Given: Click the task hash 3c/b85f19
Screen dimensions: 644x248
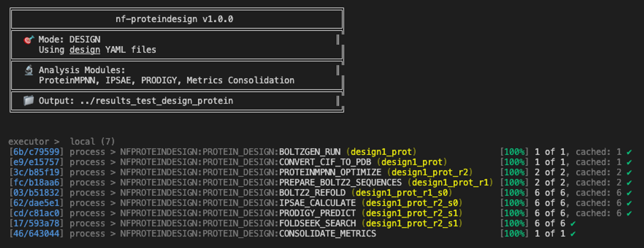Looking at the screenshot, I should (x=36, y=172).
